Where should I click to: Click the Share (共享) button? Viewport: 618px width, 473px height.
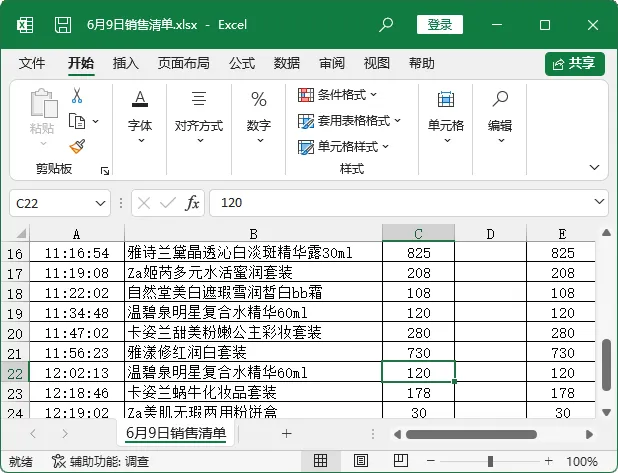tap(575, 63)
